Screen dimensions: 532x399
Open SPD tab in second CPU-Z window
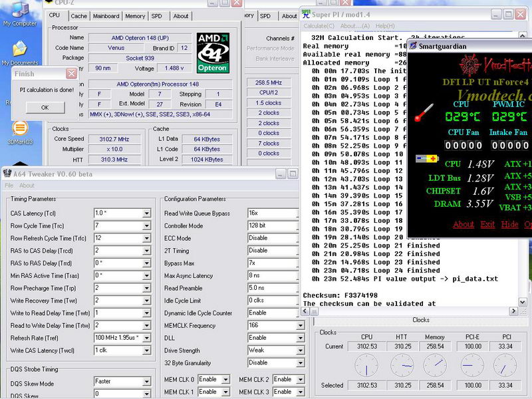pyautogui.click(x=265, y=16)
